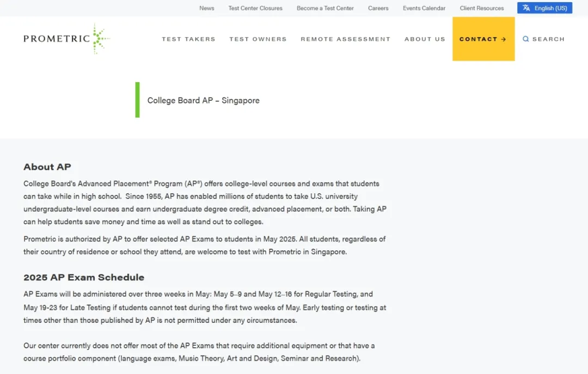Click the yellow Contact button

point(483,39)
